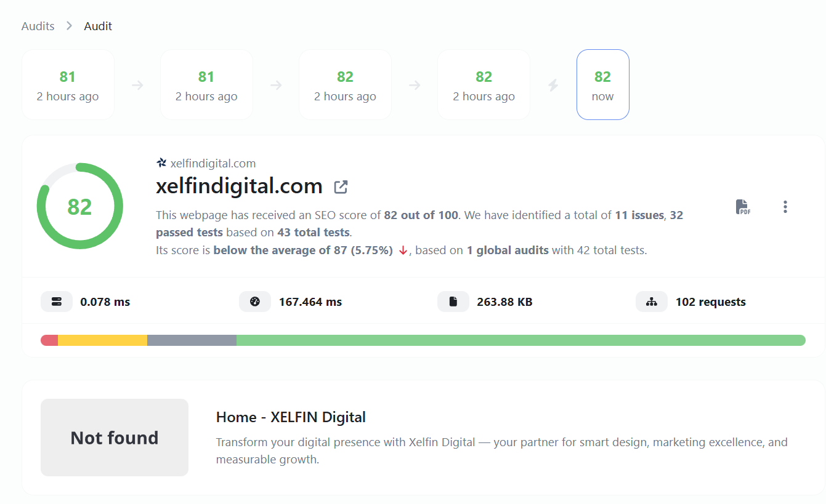This screenshot has height=504, width=826.
Task: Select the highlighted 82 now score card
Action: [x=602, y=84]
